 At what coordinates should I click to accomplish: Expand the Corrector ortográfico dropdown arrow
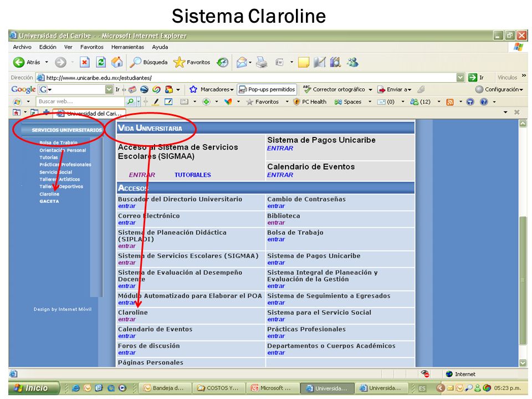(370, 90)
